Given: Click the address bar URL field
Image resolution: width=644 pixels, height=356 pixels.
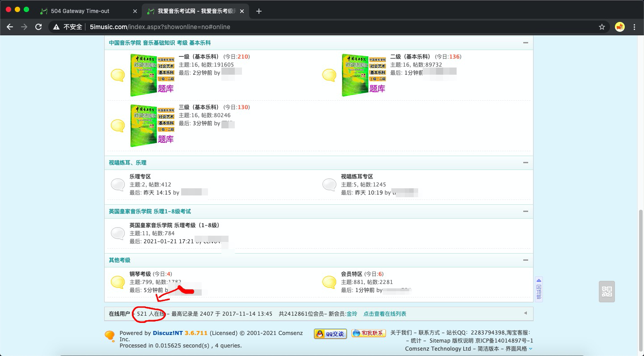Looking at the screenshot, I should pyautogui.click(x=313, y=27).
